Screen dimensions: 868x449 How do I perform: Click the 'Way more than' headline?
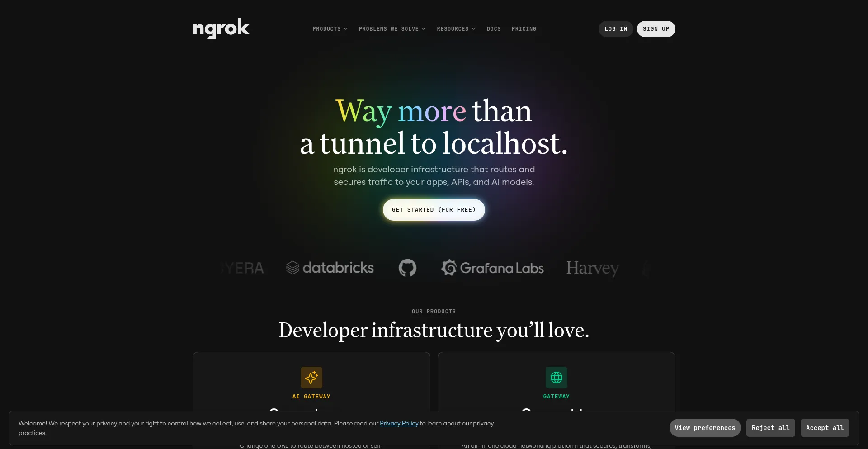(x=434, y=111)
